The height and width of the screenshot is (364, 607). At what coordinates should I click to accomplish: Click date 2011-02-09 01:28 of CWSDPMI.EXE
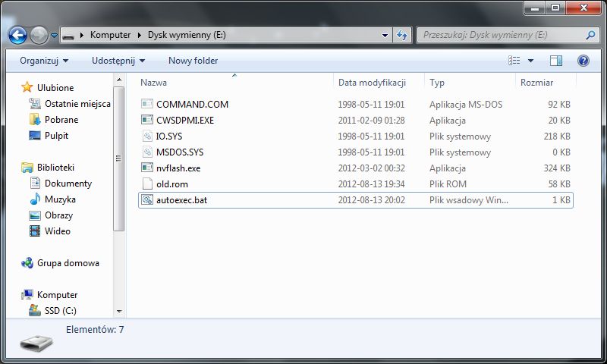(371, 121)
